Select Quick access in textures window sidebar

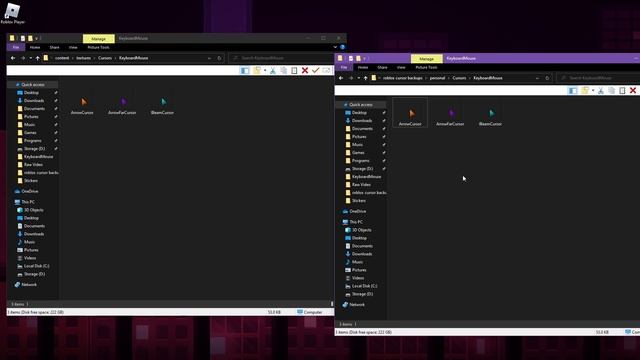tap(33, 85)
